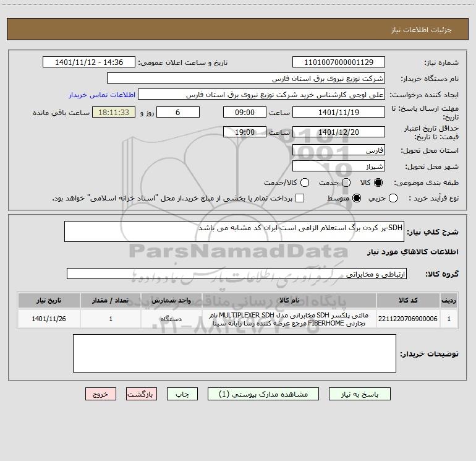The image size is (476, 461).
Task: Open مشاهده مدارک پیوستی (1) button
Action: [x=263, y=394]
